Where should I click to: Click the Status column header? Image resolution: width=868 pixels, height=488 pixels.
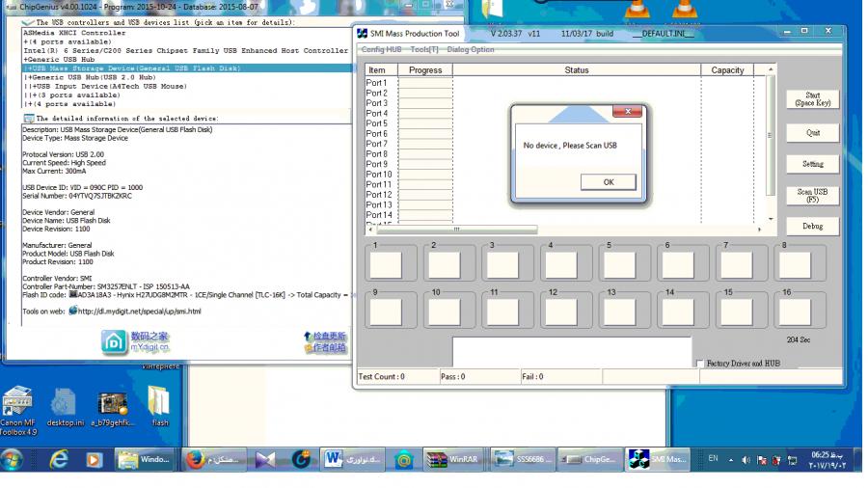[x=577, y=70]
